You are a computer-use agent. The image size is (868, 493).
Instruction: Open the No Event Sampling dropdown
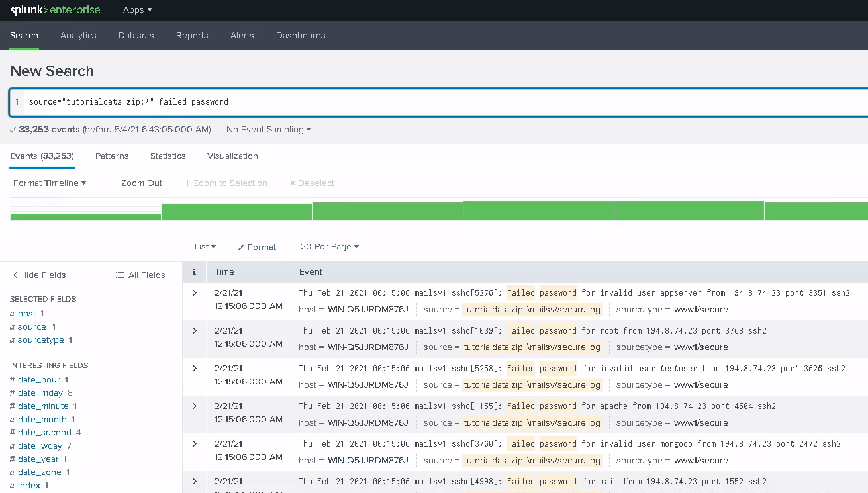[x=268, y=130]
